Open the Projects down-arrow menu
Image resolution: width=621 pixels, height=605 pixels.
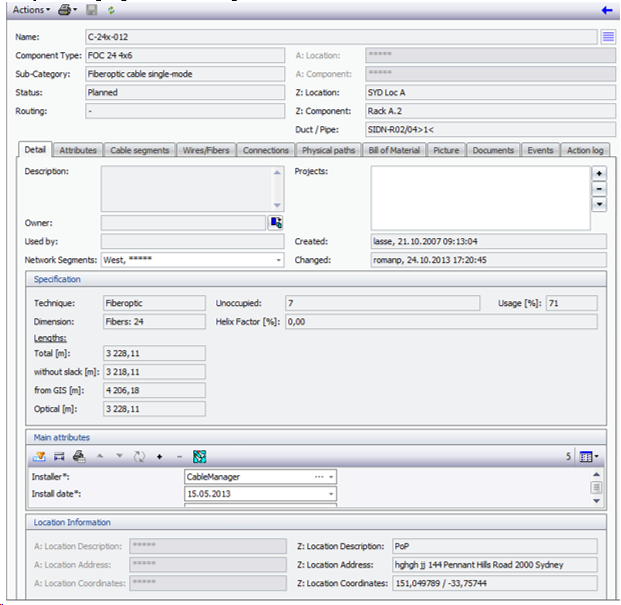click(x=599, y=204)
